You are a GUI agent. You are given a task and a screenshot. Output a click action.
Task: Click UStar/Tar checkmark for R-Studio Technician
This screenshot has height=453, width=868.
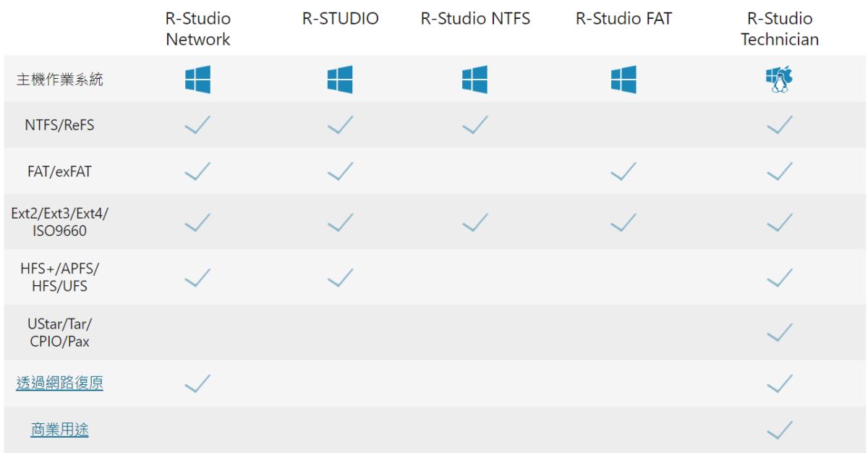(780, 332)
